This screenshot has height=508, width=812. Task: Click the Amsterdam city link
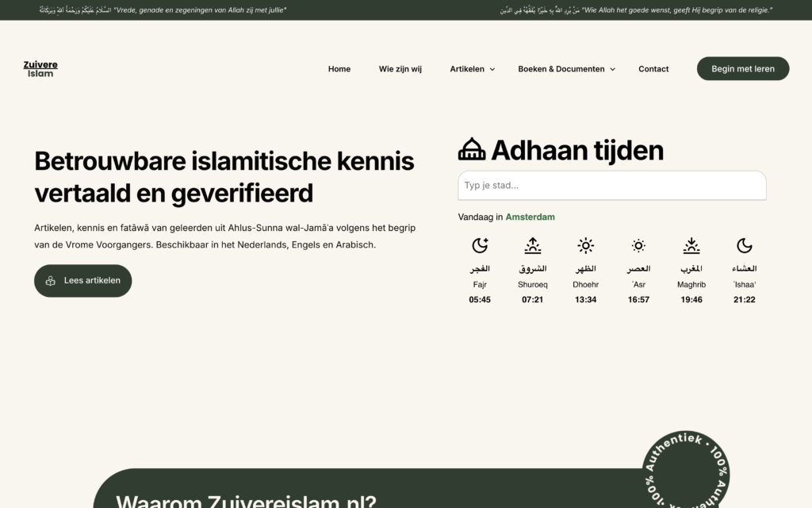pos(530,217)
